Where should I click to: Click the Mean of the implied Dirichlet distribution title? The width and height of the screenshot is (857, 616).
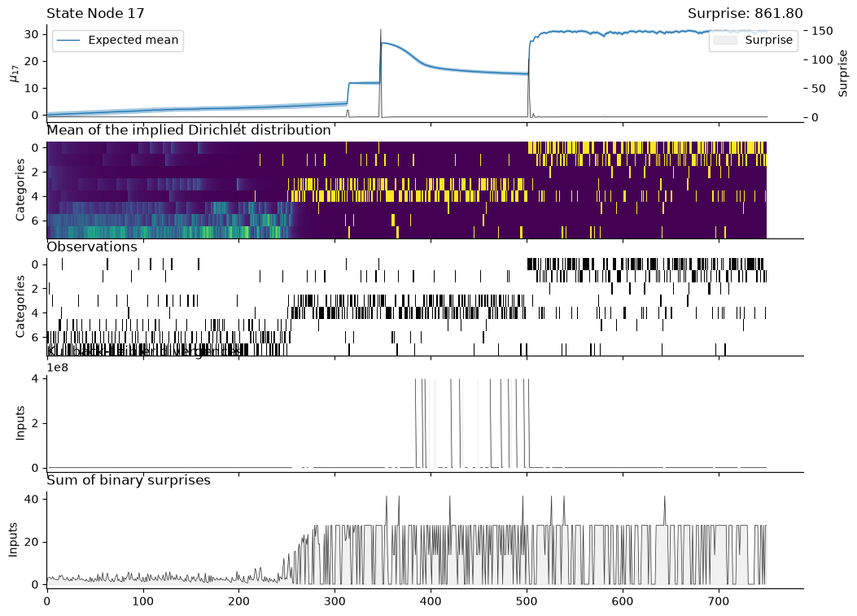[189, 130]
